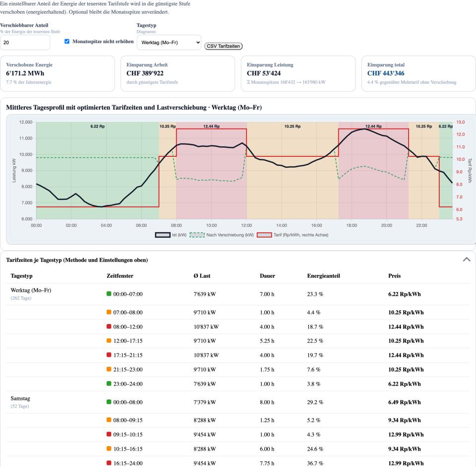Click the 'Ø Last' column header
The height and width of the screenshot is (467, 476).
202,276
